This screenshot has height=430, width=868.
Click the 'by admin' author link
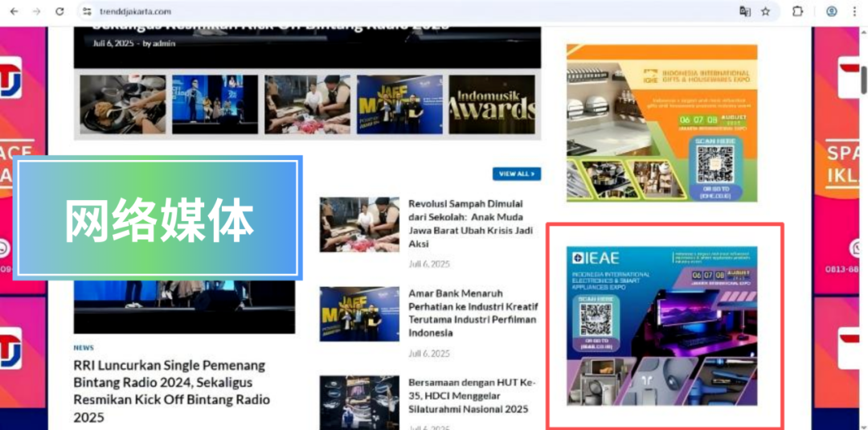(159, 43)
